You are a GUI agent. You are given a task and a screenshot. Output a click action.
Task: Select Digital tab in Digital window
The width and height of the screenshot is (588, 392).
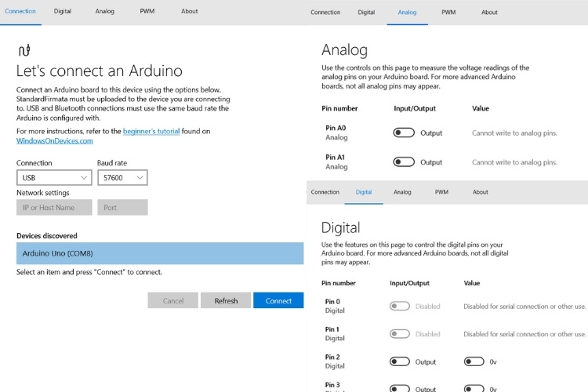pos(364,192)
